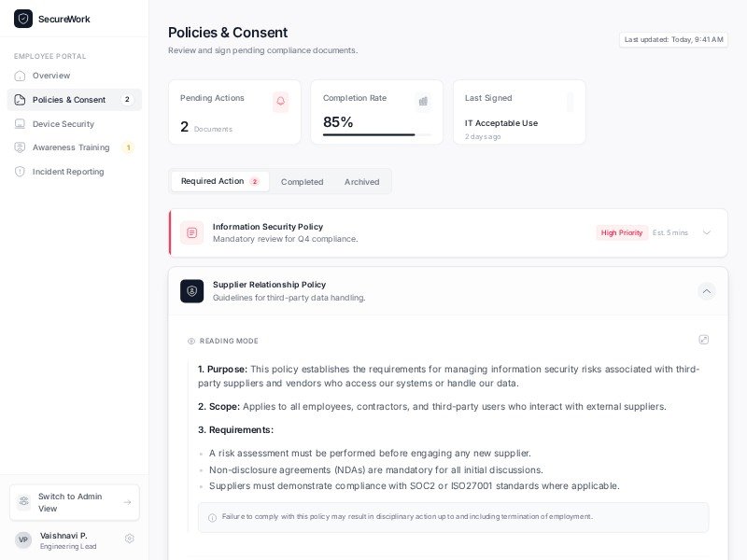Switch to Admin View
Viewport: 747px width, 560px height.
tap(75, 502)
